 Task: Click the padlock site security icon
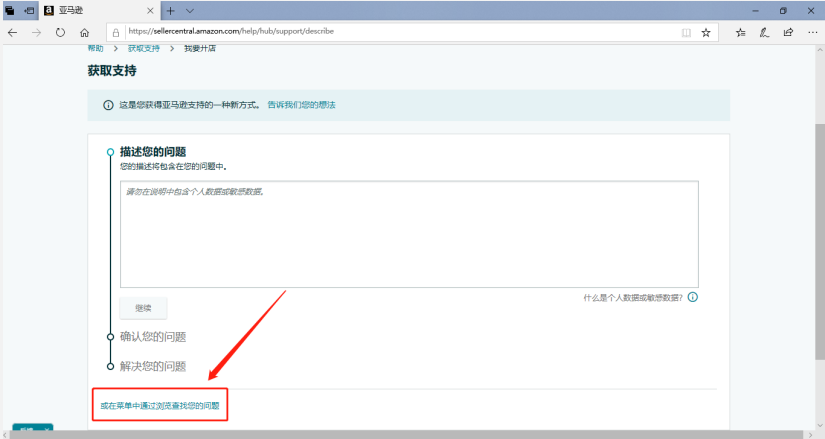[x=116, y=33]
